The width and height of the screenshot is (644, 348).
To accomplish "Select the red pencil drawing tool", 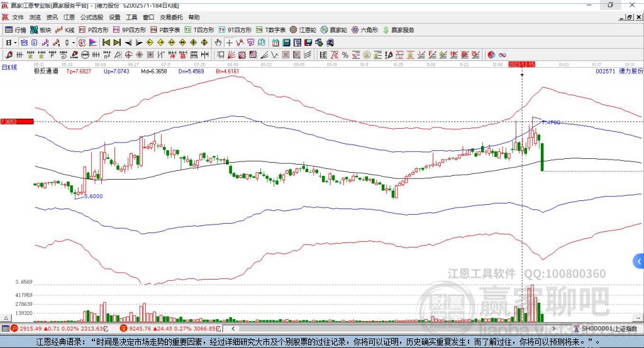I will point(9,55).
